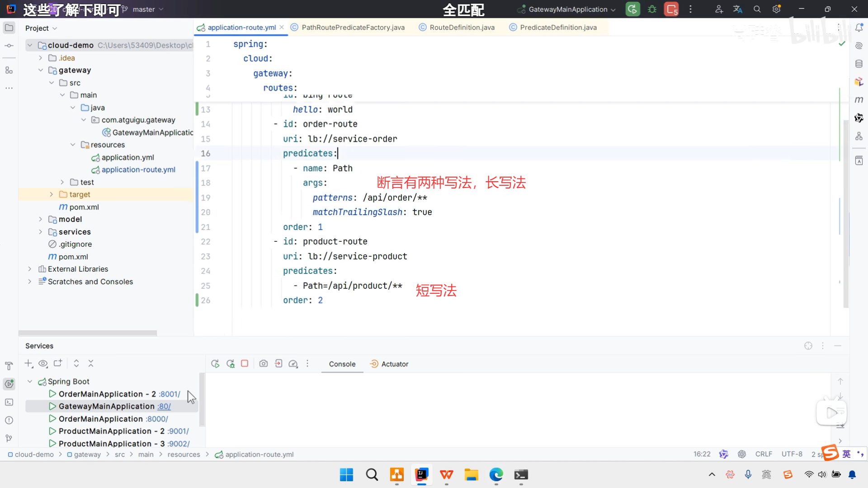
Task: Click the UTF-8 encoding status widget
Action: [x=792, y=454]
